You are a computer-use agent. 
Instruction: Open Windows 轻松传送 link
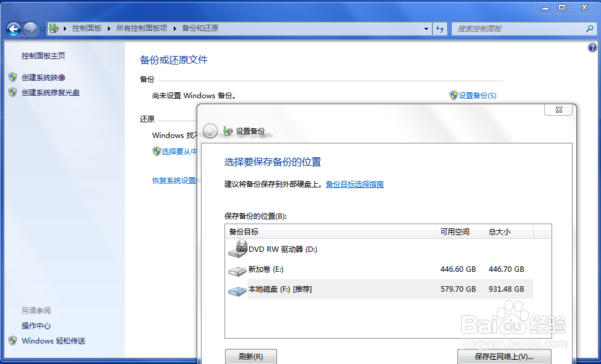pos(53,340)
